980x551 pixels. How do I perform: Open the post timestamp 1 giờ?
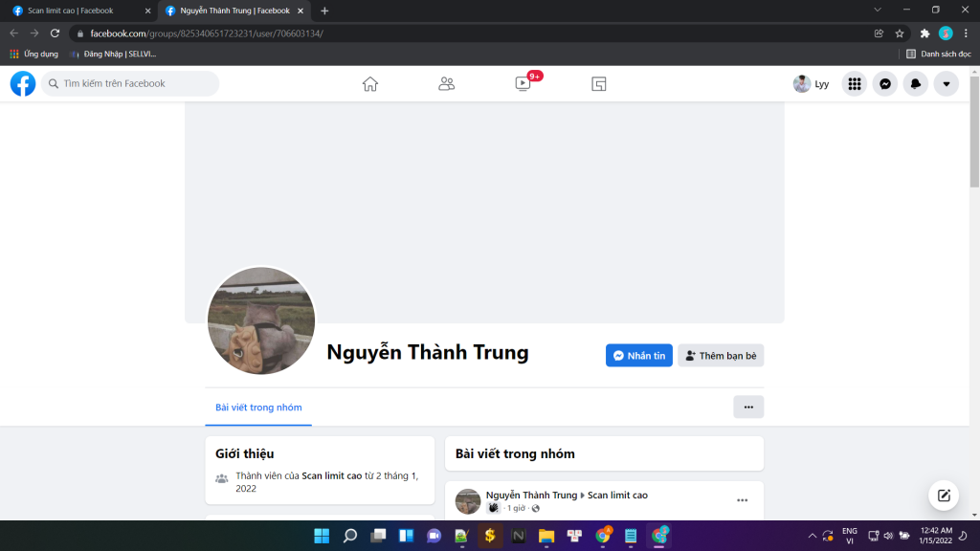click(x=516, y=508)
